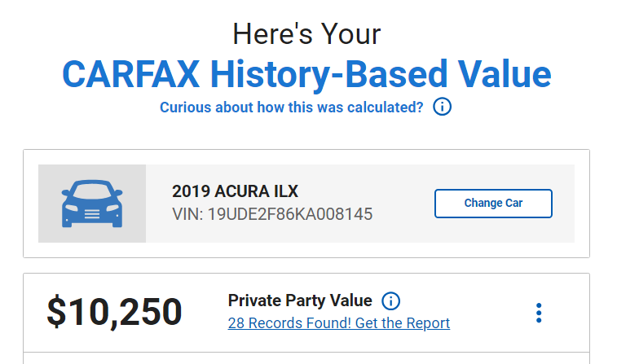Image resolution: width=617 pixels, height=364 pixels.
Task: Click the blue car icon
Action: pyautogui.click(x=92, y=204)
